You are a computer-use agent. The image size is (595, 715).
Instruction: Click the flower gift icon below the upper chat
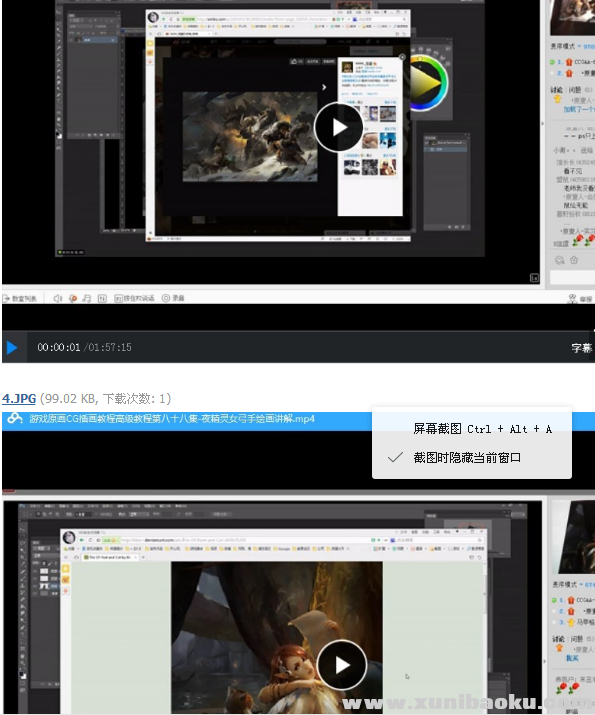[574, 260]
